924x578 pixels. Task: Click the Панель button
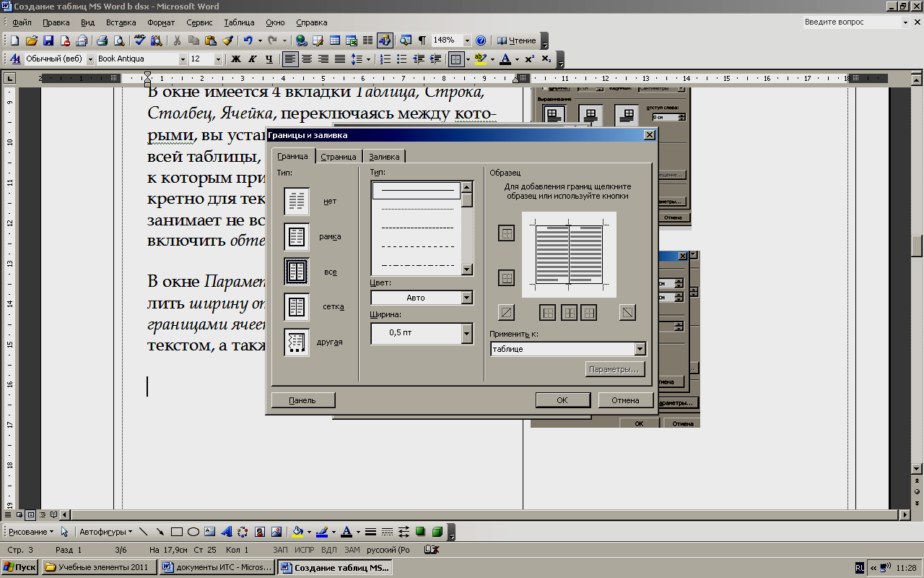pos(302,400)
